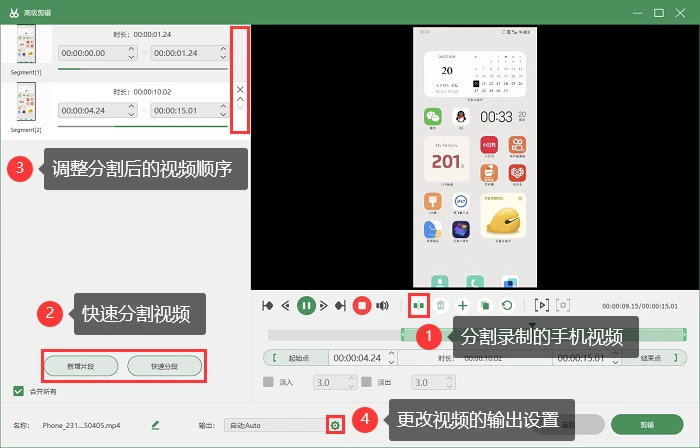The width and height of the screenshot is (700, 448).
Task: Stop playback with red stop button
Action: pyautogui.click(x=362, y=306)
